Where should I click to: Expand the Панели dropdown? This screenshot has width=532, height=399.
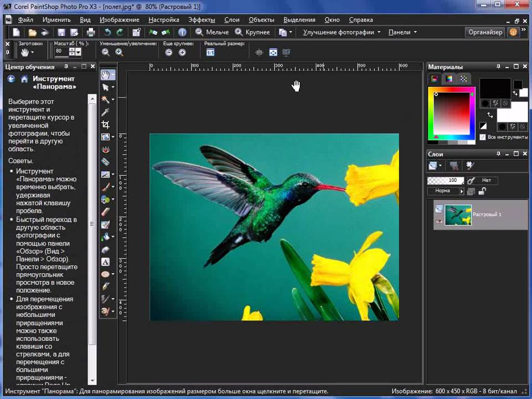pyautogui.click(x=415, y=32)
